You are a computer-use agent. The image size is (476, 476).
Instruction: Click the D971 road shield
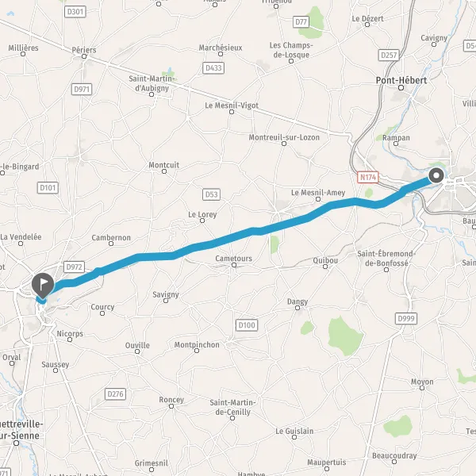[x=82, y=89]
